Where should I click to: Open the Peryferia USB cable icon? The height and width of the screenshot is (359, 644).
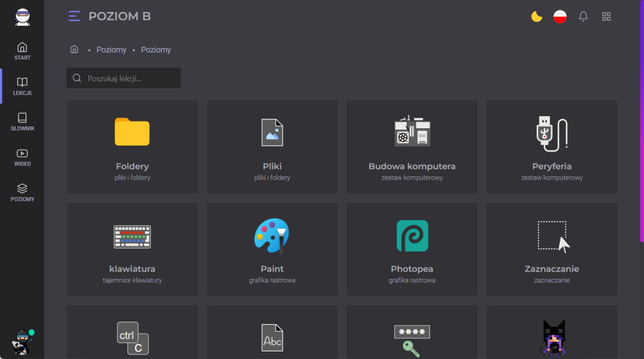click(552, 134)
